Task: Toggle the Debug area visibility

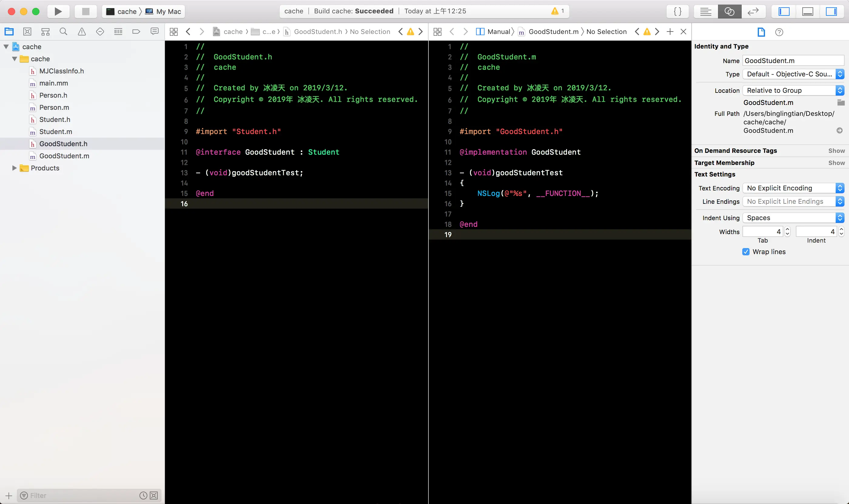Action: click(x=807, y=12)
